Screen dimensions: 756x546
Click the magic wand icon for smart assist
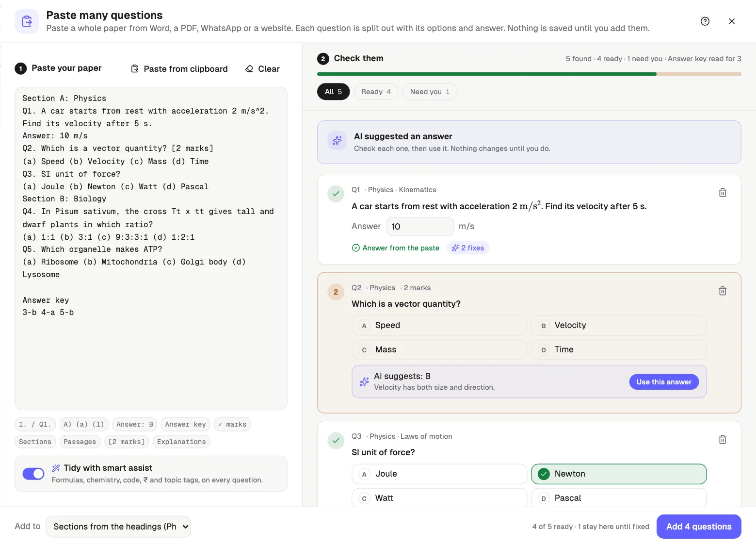click(x=56, y=468)
